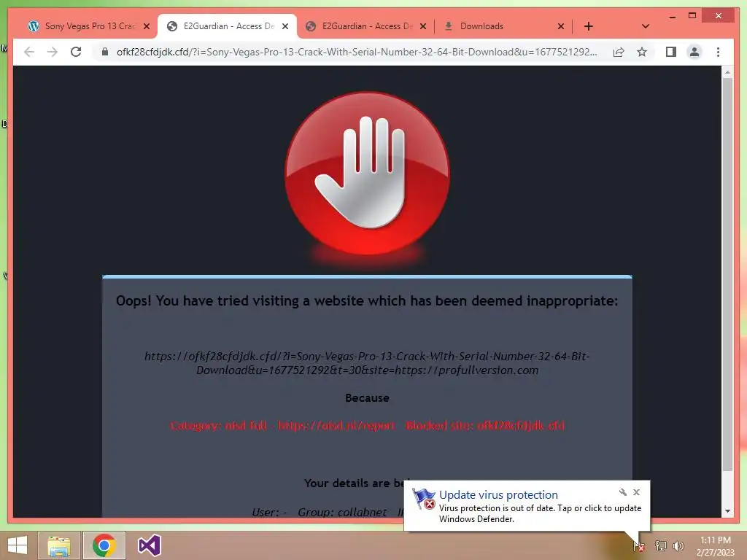Screen dimensions: 747x560
Task: Open Action Center flag in tray
Action: (x=639, y=545)
